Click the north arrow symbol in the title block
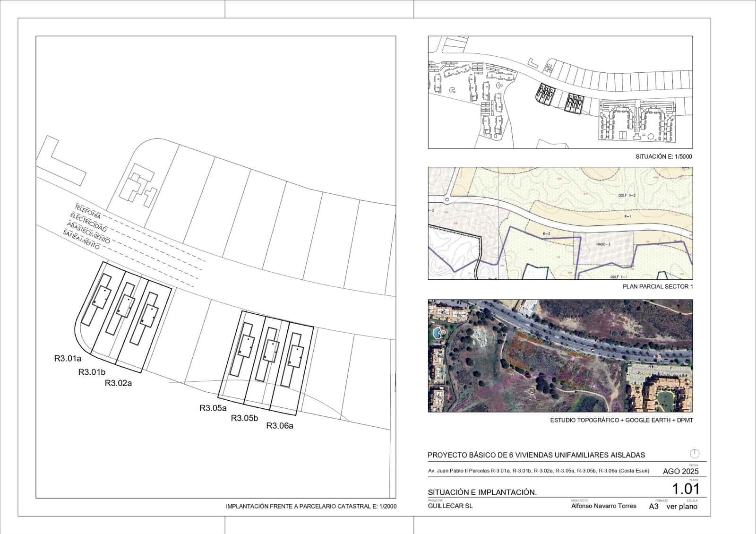The image size is (756, 534). coord(695,454)
